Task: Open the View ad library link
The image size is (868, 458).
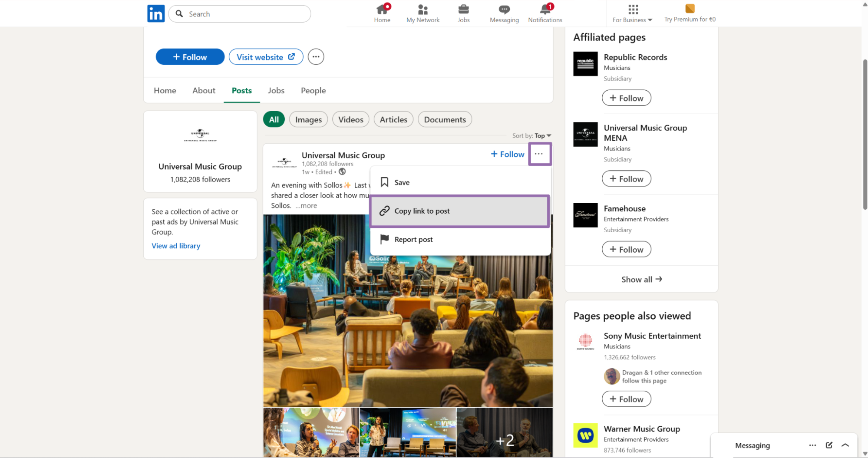Action: point(176,246)
